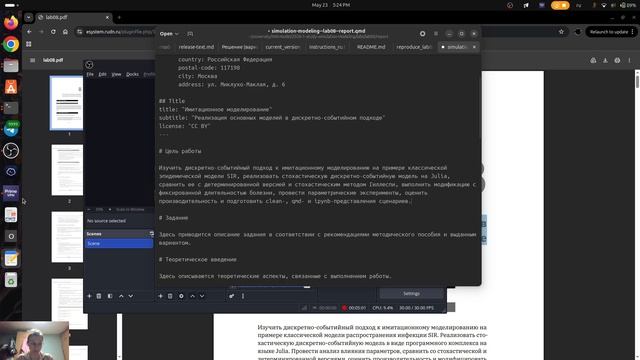Switch to the Решение tab

pos(239,47)
